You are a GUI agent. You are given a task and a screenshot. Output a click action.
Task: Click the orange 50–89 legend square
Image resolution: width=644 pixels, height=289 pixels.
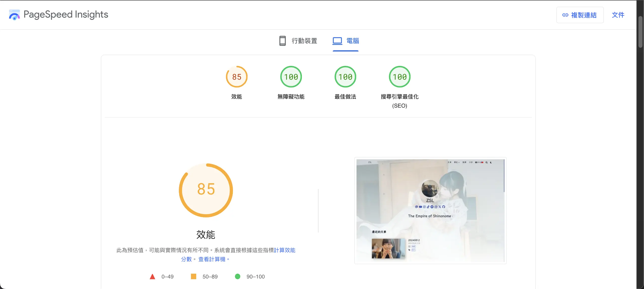pos(193,276)
